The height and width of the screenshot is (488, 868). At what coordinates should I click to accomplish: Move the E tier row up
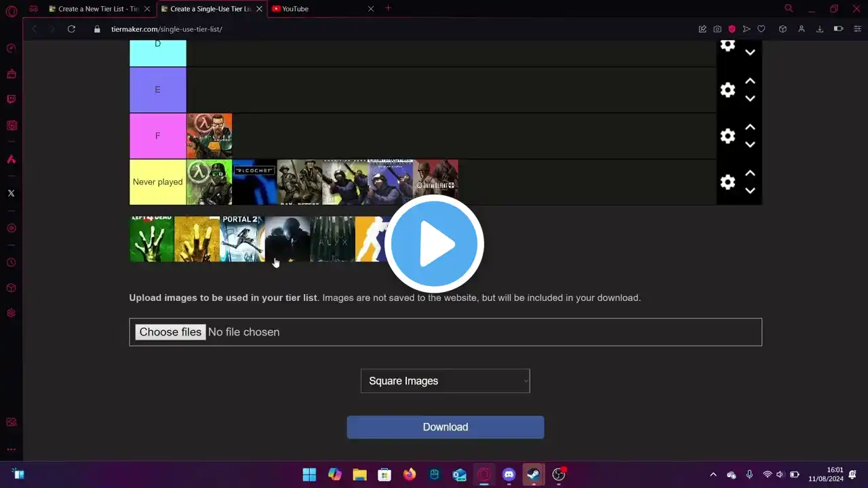tap(750, 81)
